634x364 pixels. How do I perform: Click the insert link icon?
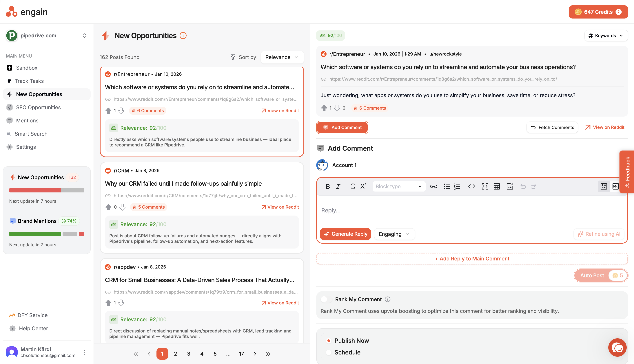tap(433, 187)
